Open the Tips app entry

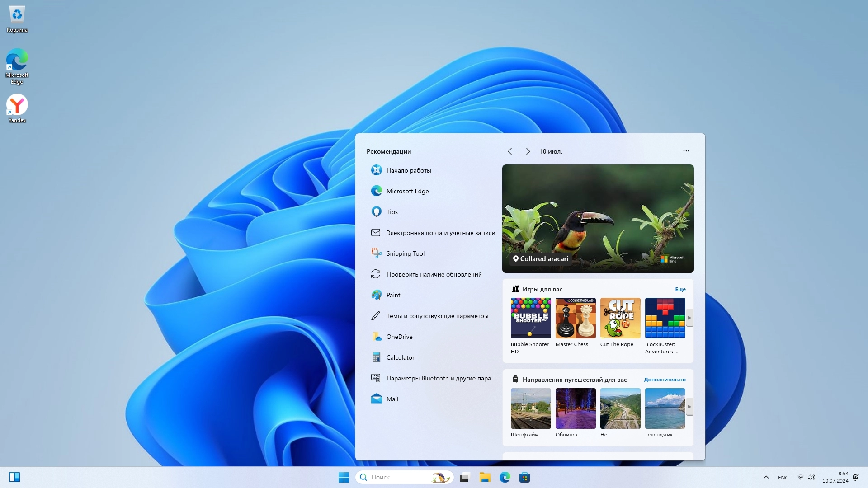click(392, 212)
